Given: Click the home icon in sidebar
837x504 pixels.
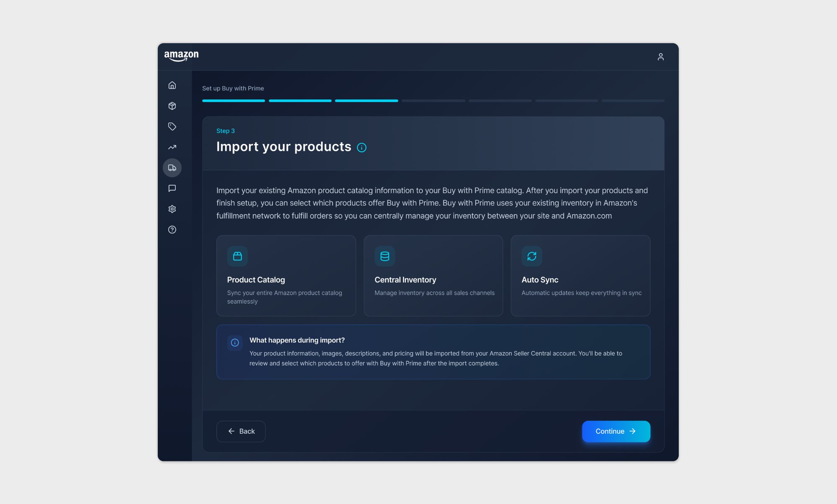Looking at the screenshot, I should (x=172, y=85).
